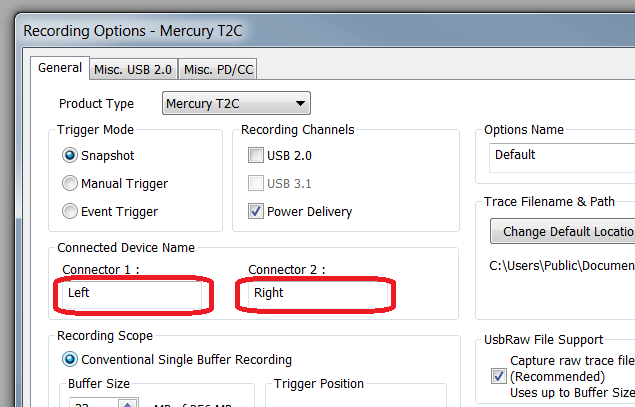Click the Mercury T2C product type box

pos(226,103)
